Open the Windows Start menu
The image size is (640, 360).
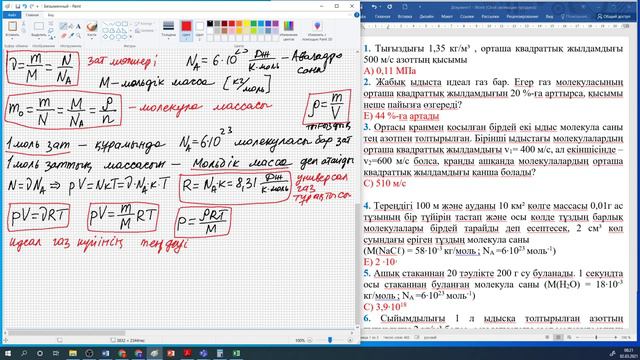pyautogui.click(x=8, y=353)
